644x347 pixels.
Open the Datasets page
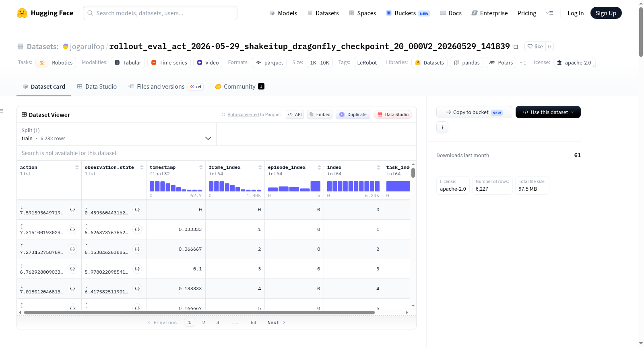[323, 13]
